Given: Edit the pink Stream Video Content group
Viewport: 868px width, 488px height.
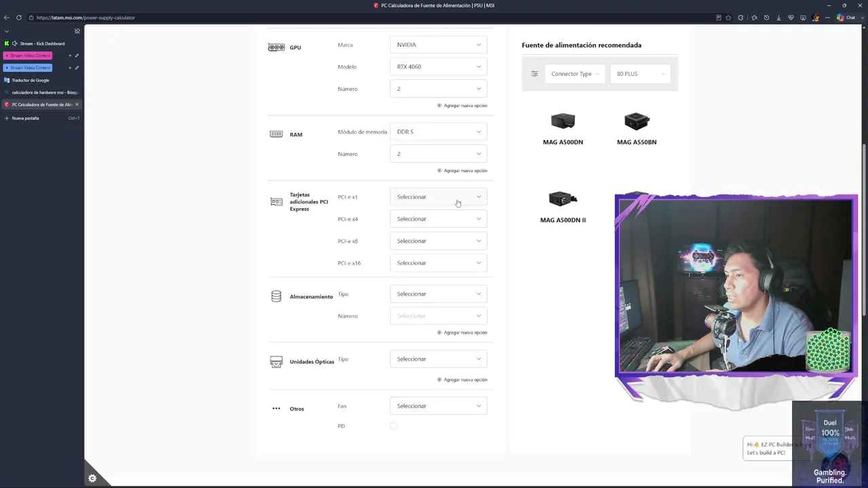Looking at the screenshot, I should click(x=77, y=56).
